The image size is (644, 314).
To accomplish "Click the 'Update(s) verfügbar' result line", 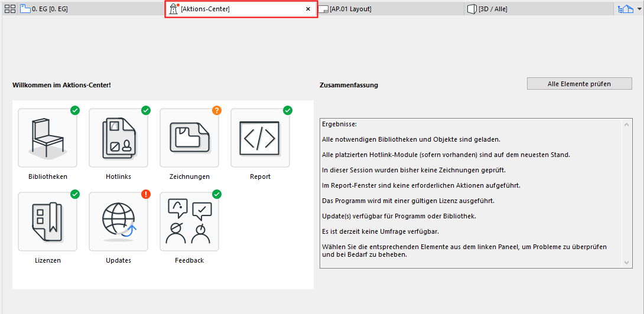I will pyautogui.click(x=399, y=216).
